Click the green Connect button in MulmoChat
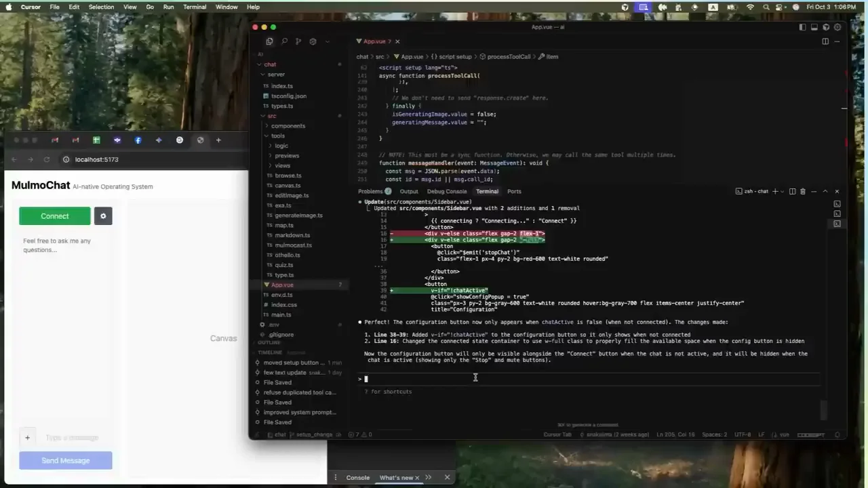Screen dimensions: 868x488 point(55,216)
